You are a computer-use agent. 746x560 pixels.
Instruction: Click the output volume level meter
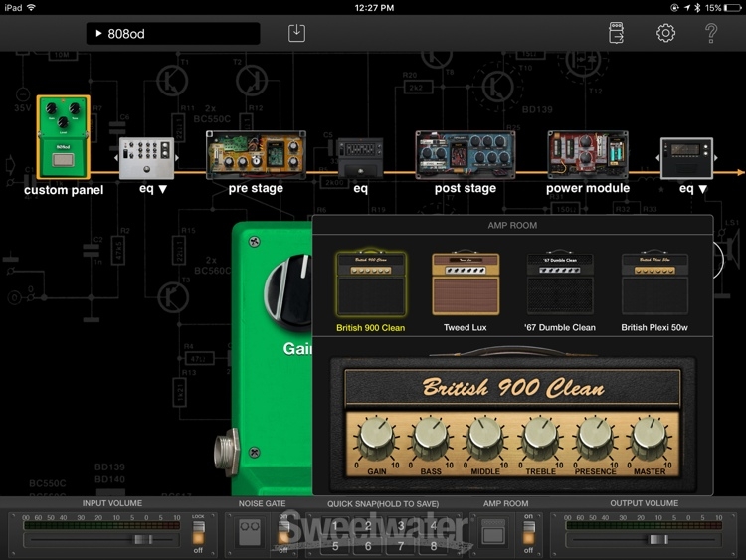pos(645,526)
